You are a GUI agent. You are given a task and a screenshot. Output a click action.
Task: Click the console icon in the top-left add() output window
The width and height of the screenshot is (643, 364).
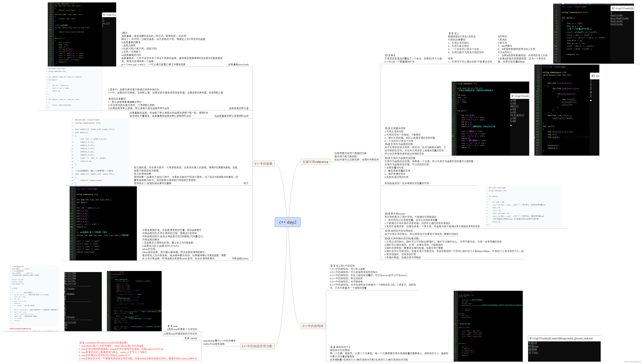[x=104, y=15]
